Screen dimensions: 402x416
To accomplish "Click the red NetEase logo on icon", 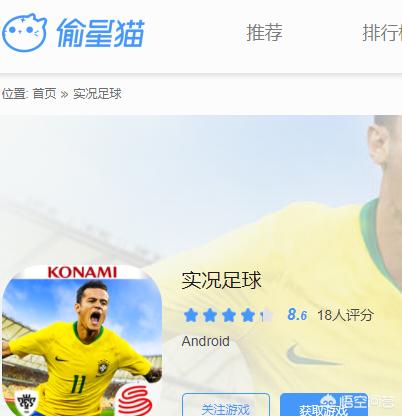I will click(x=135, y=401).
